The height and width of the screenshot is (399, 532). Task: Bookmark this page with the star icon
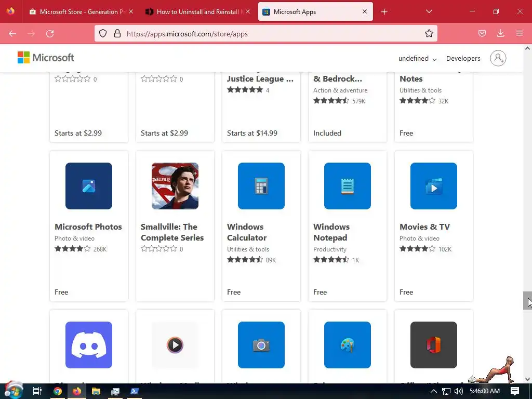(x=429, y=34)
